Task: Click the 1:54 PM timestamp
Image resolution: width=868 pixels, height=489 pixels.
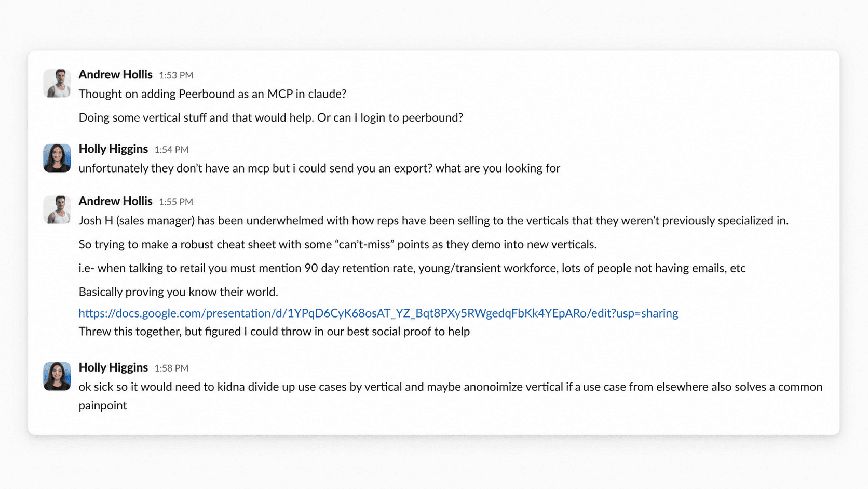Action: (171, 150)
